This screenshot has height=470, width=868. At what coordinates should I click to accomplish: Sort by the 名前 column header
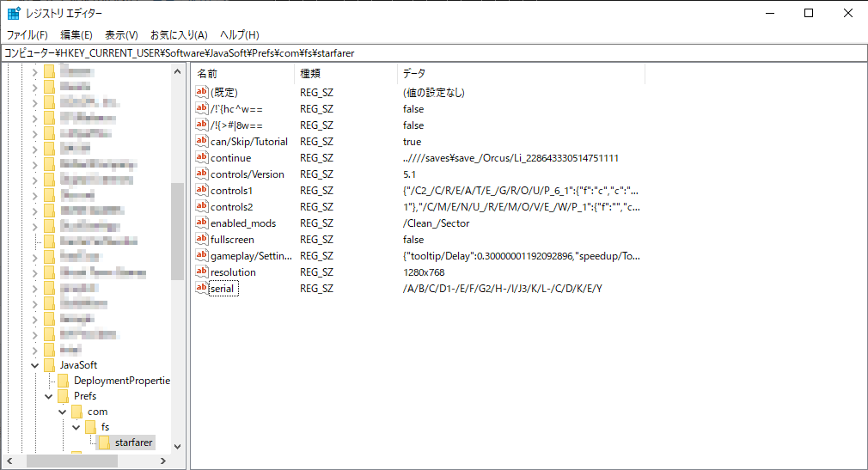coord(243,73)
